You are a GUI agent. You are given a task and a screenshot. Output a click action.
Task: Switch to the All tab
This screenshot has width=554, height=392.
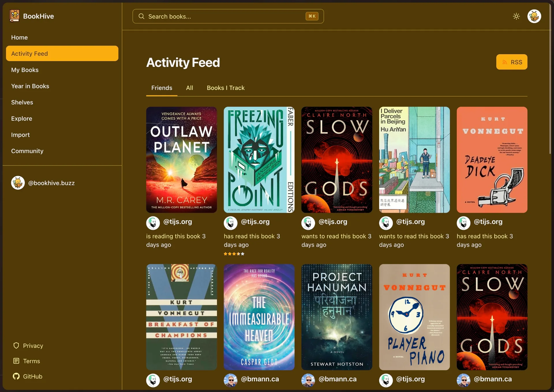coord(189,88)
